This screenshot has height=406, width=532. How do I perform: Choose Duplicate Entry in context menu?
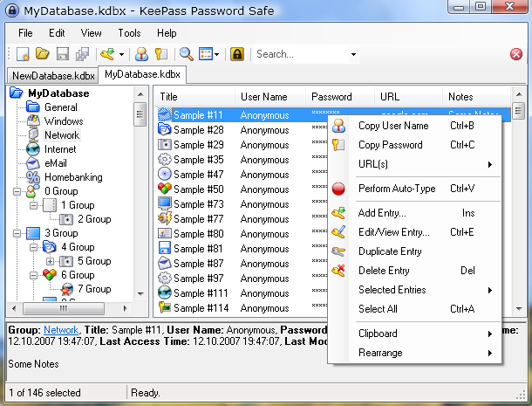414,251
